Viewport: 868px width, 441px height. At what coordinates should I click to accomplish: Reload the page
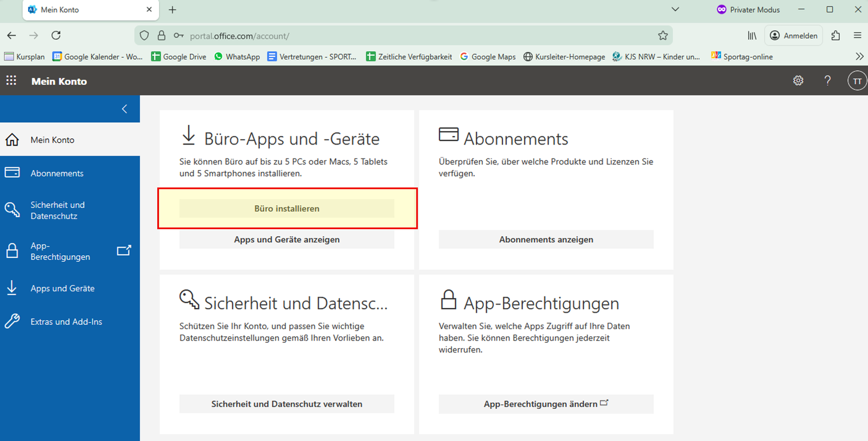[x=56, y=36]
